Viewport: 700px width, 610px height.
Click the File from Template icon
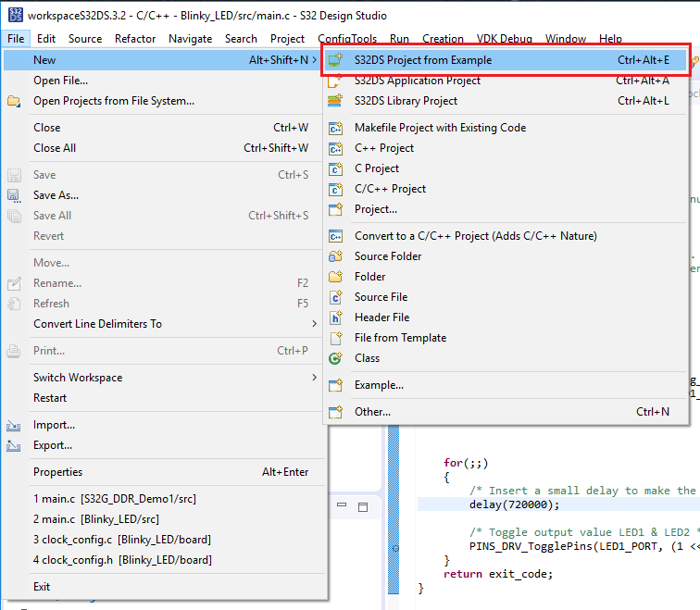(x=335, y=338)
